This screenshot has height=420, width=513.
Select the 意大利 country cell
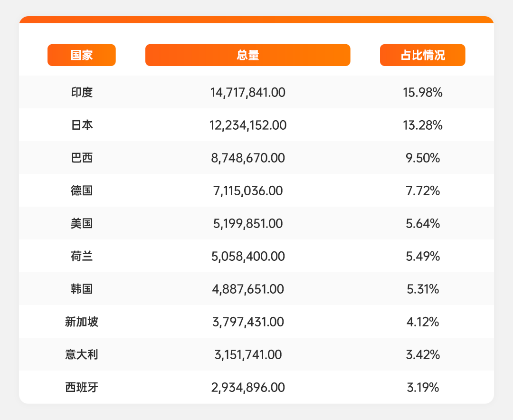(x=82, y=354)
